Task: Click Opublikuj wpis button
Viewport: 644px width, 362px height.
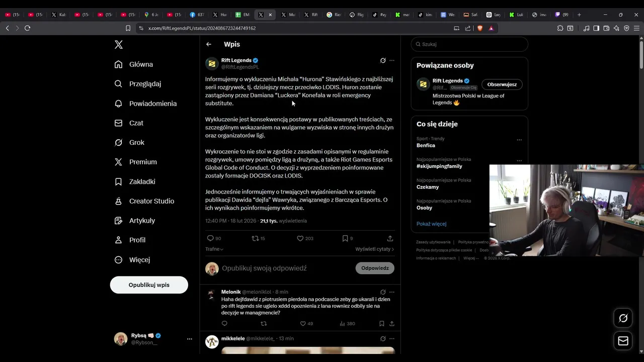Action: point(149,285)
